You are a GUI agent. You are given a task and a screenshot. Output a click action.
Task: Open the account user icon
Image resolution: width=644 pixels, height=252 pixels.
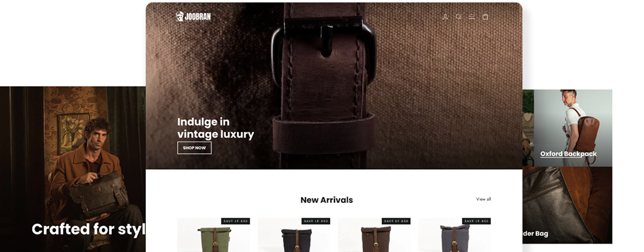tap(445, 17)
